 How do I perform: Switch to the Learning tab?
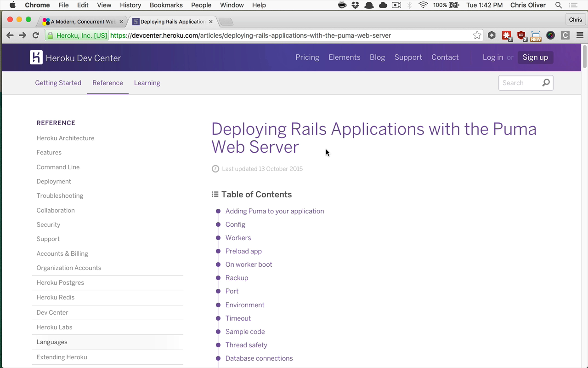[147, 83]
